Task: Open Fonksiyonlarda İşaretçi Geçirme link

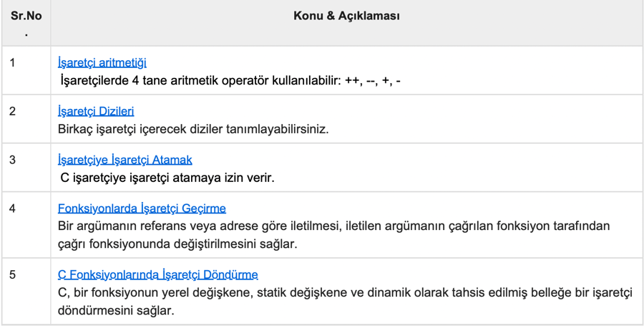Action: 142,208
